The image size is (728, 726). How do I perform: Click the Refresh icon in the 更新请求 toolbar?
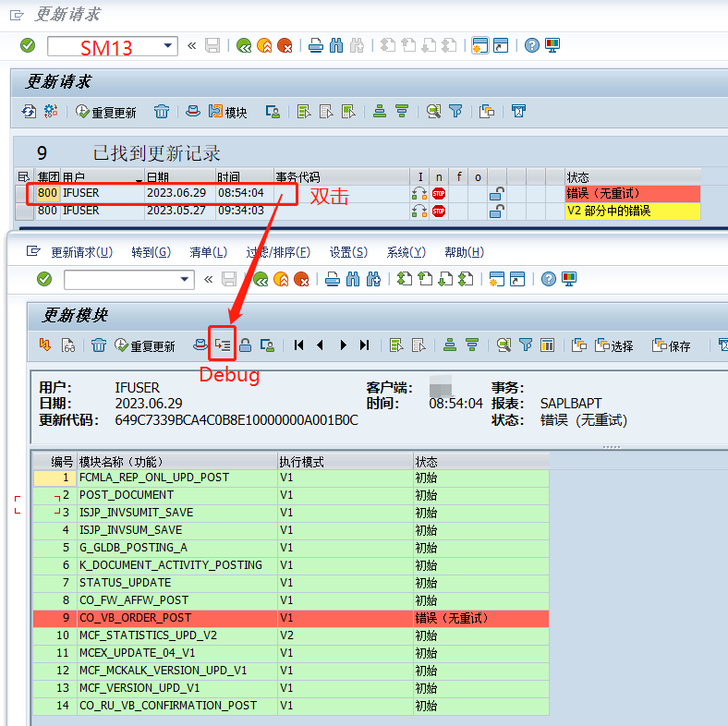(29, 112)
